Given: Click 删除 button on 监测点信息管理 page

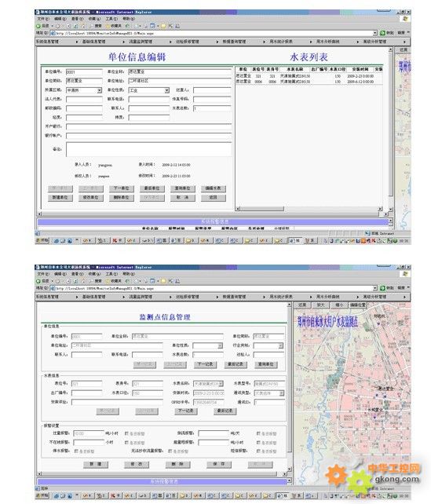Looking at the screenshot, I should coord(178,465).
